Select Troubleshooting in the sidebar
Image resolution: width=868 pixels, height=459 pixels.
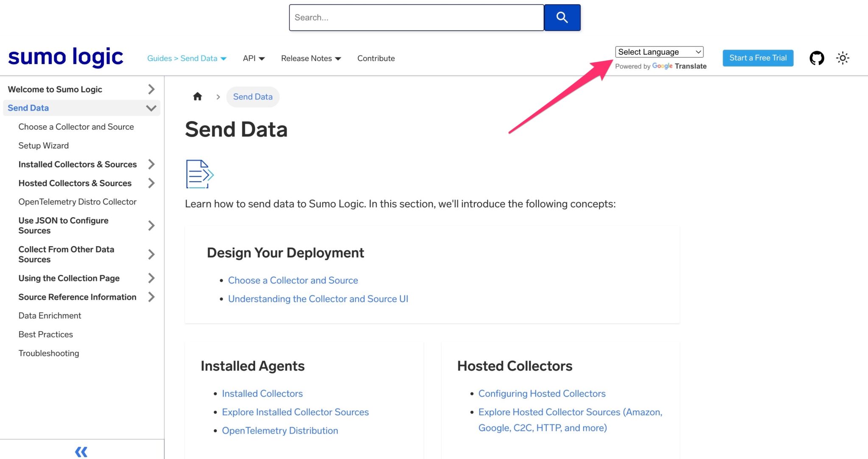(x=49, y=353)
